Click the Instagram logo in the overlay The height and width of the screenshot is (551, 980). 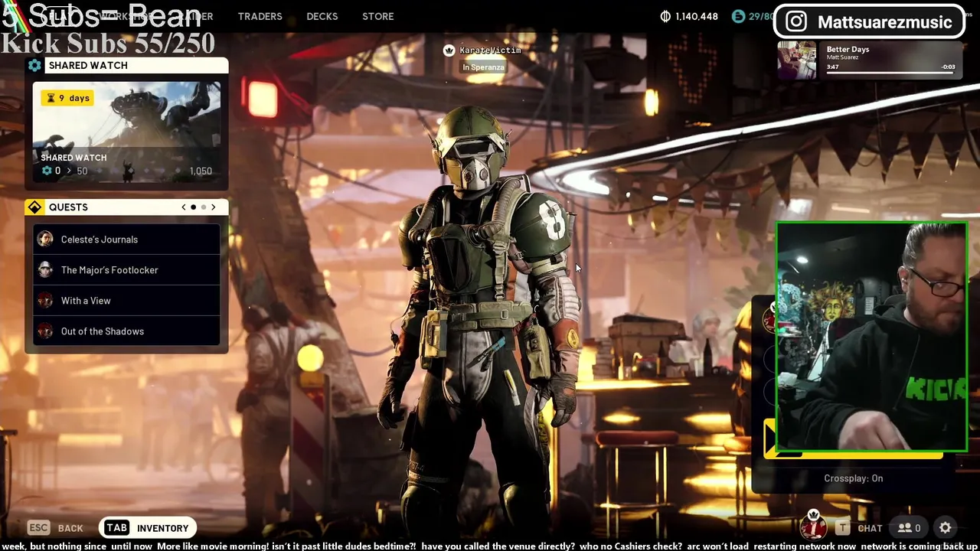tap(796, 21)
